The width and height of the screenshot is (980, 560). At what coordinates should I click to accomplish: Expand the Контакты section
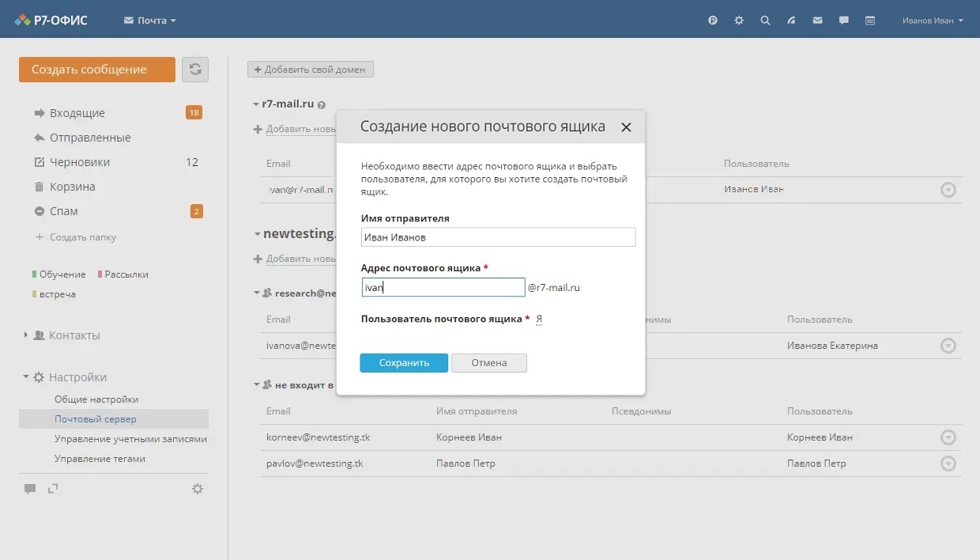pyautogui.click(x=73, y=335)
